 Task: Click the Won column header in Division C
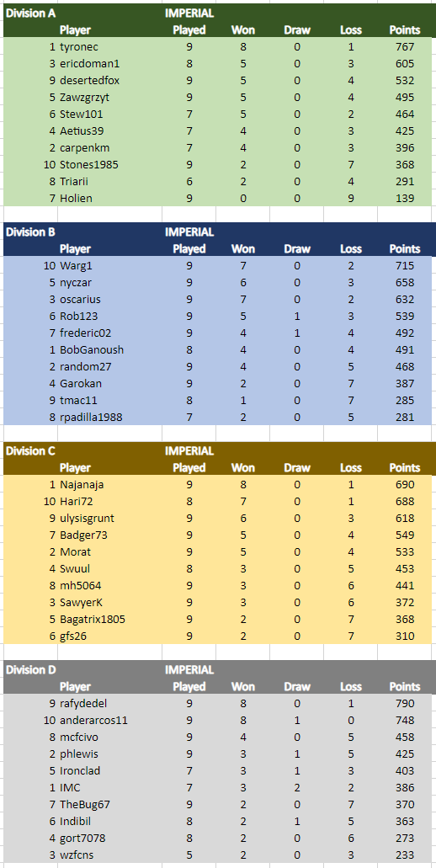[x=243, y=467]
